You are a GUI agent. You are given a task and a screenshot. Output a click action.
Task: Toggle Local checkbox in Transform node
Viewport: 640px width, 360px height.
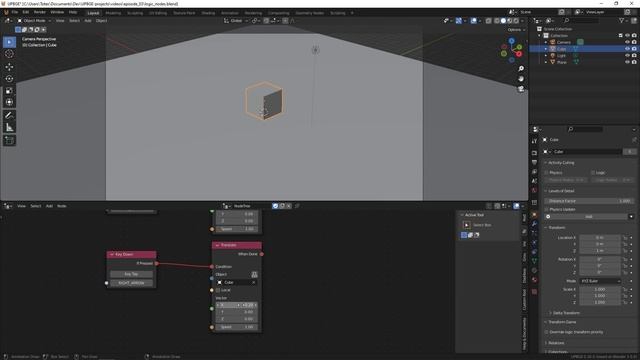click(x=218, y=290)
